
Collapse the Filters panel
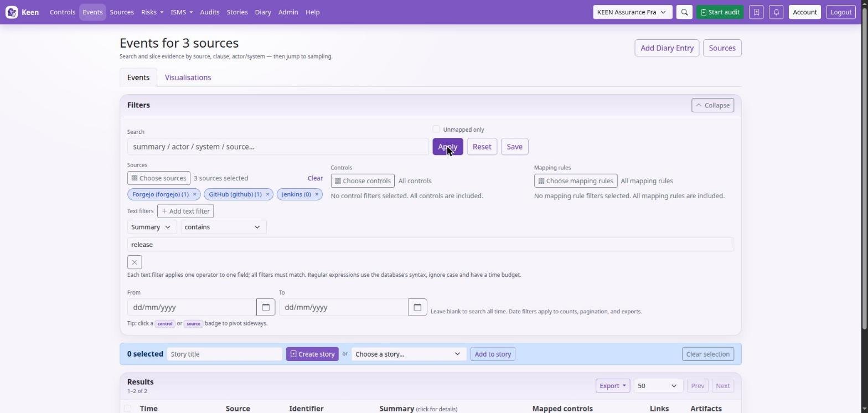pos(713,105)
